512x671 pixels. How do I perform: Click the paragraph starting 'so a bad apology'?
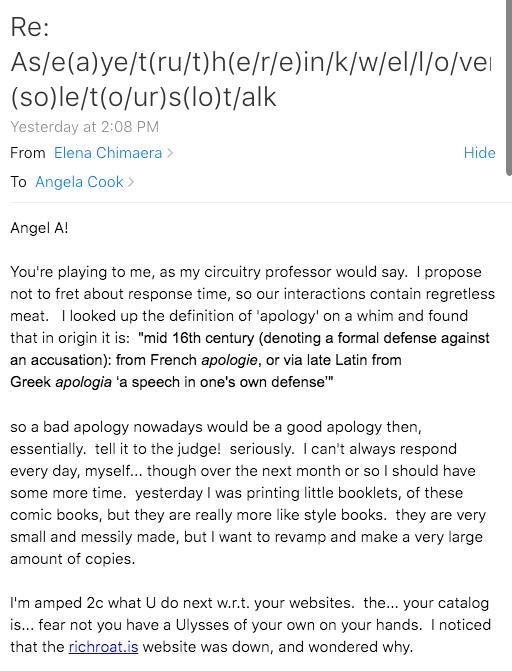tap(248, 493)
